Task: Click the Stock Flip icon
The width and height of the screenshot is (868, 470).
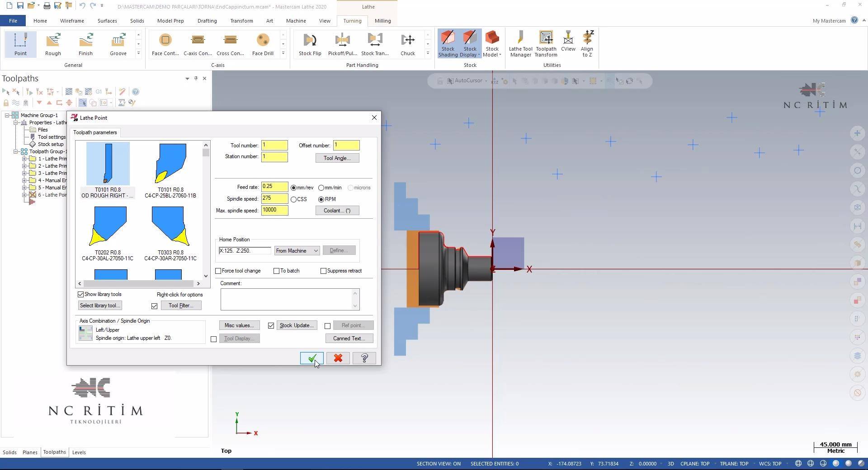Action: 310,44
